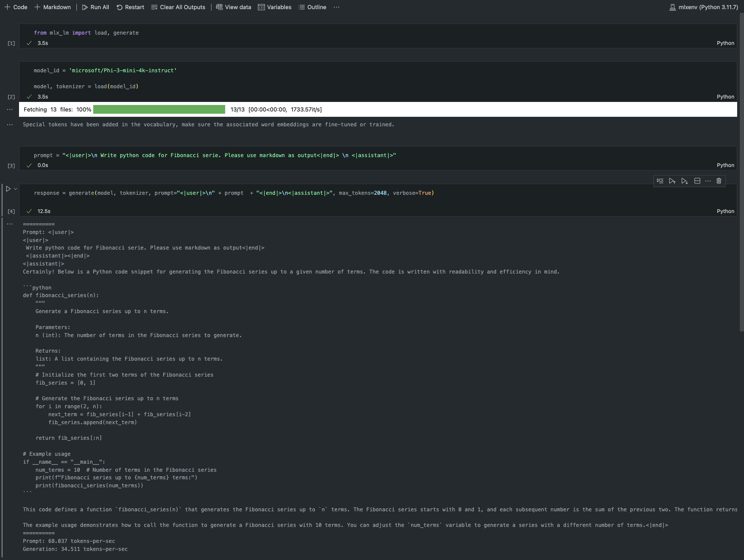The image size is (744, 560).
Task: Click success checkmark of import cell
Action: (29, 43)
